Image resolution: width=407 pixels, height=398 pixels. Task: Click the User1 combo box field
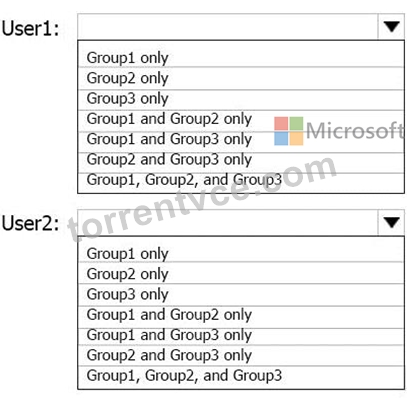228,27
